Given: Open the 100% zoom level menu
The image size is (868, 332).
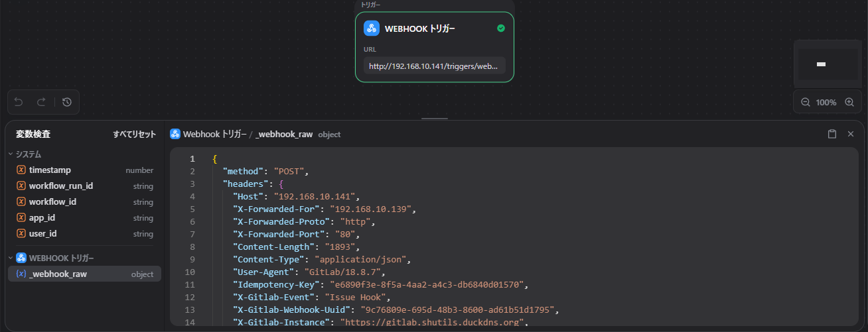Looking at the screenshot, I should [826, 103].
